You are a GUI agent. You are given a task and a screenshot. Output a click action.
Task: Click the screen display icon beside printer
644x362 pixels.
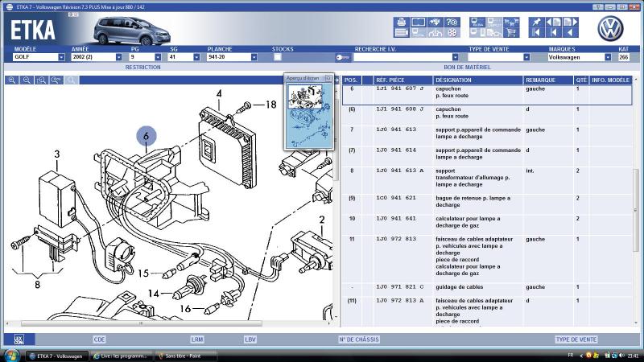[418, 23]
